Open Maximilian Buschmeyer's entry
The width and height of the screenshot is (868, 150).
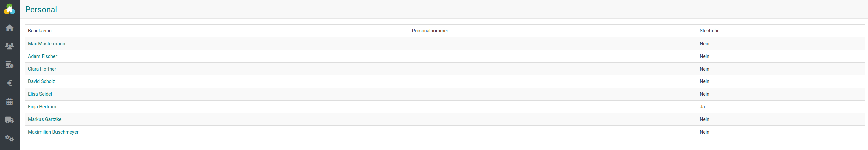coord(53,132)
